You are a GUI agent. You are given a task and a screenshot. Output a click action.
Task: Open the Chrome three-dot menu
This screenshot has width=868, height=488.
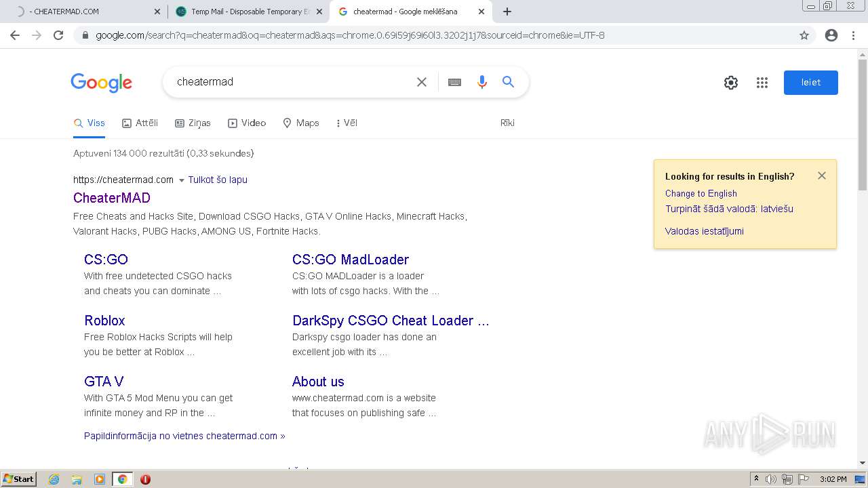[853, 35]
